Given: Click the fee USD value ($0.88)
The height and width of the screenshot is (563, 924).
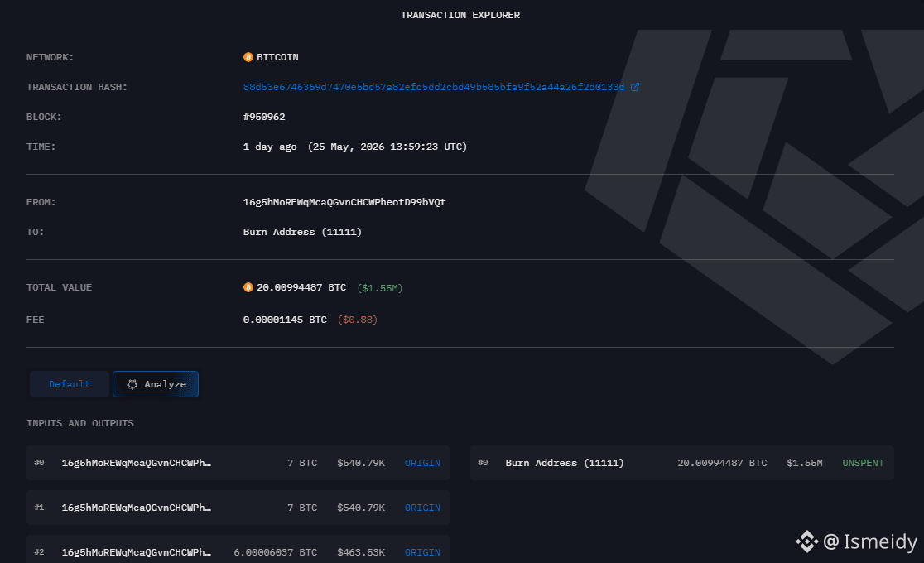Looking at the screenshot, I should pyautogui.click(x=357, y=320).
